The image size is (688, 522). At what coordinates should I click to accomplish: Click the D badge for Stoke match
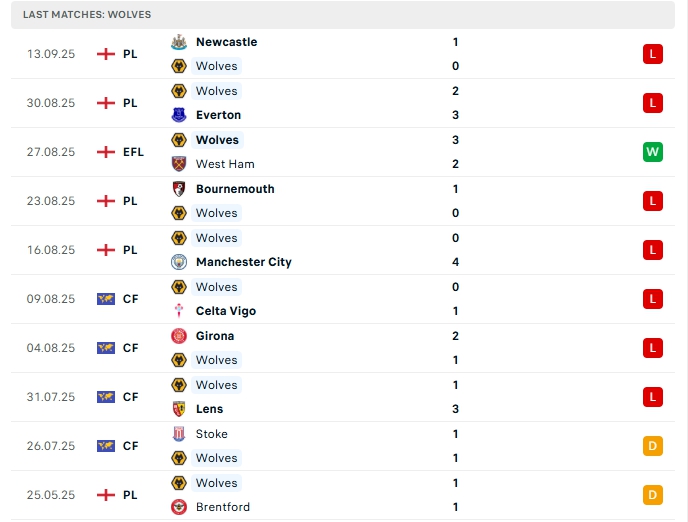tap(653, 446)
